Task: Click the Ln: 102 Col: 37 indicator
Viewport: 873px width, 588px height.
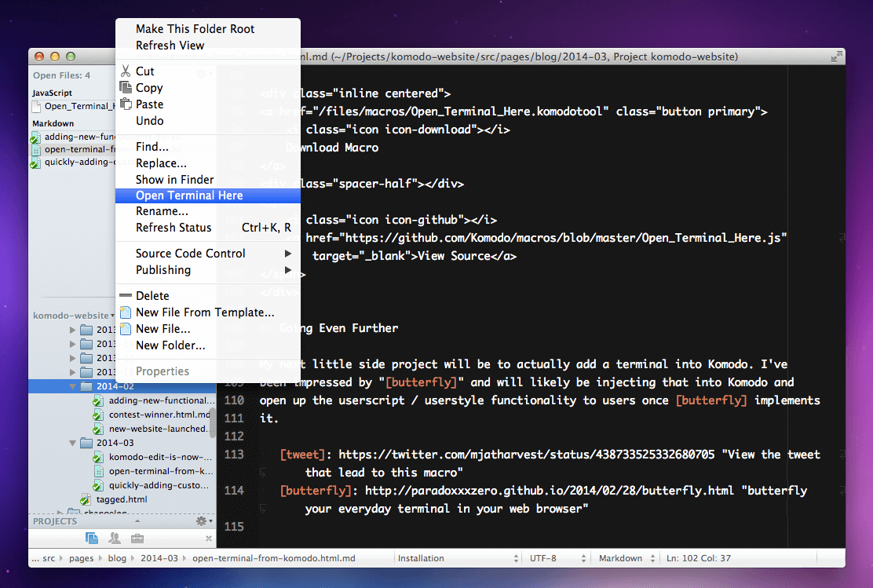Action: 699,558
